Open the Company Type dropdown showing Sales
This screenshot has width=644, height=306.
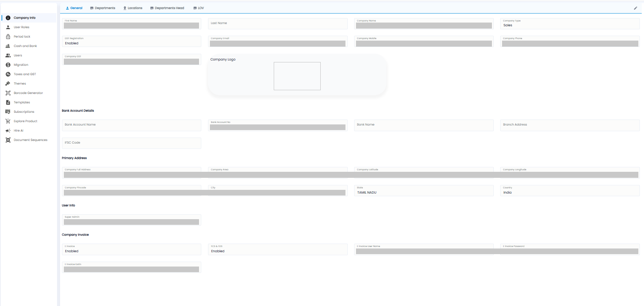[570, 24]
